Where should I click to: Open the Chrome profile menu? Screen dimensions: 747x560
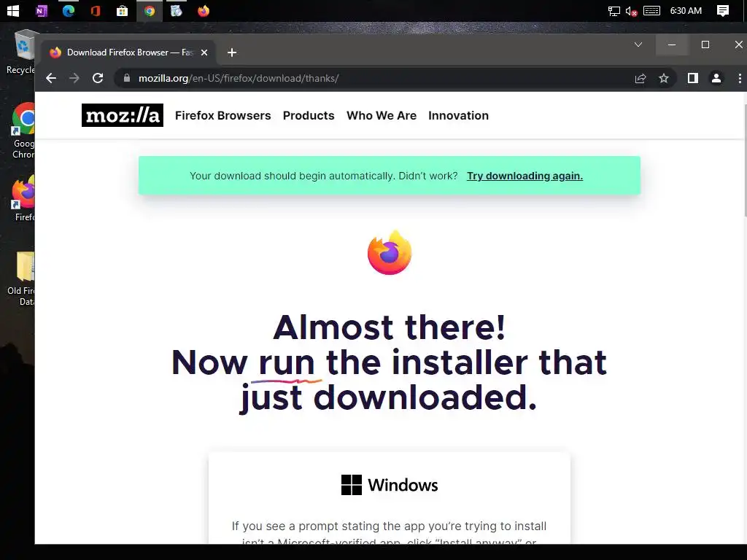point(716,78)
